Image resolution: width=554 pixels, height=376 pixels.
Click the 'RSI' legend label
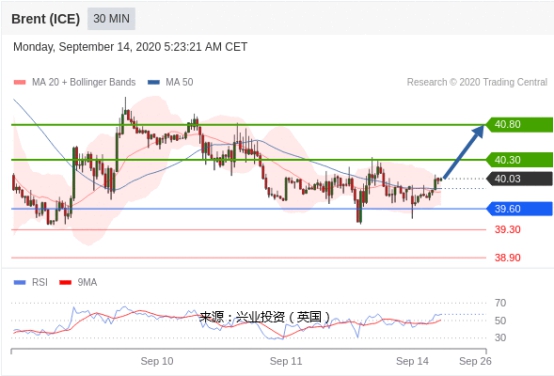pos(40,282)
